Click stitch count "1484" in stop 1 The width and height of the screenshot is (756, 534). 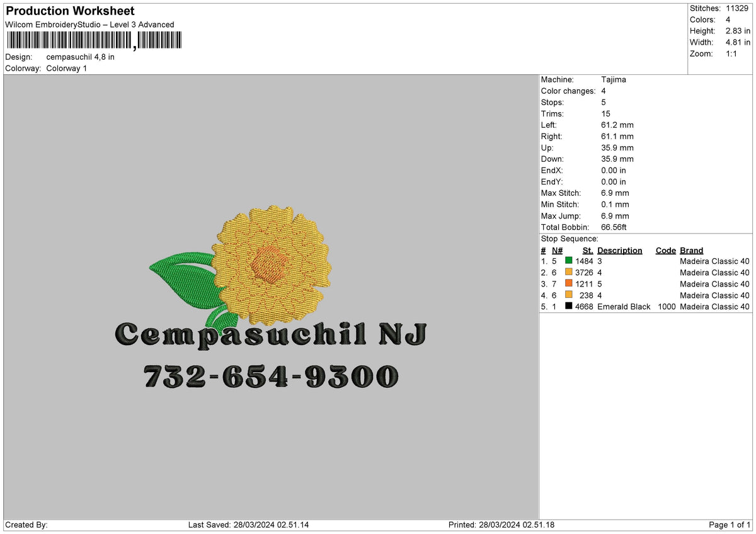pyautogui.click(x=585, y=261)
